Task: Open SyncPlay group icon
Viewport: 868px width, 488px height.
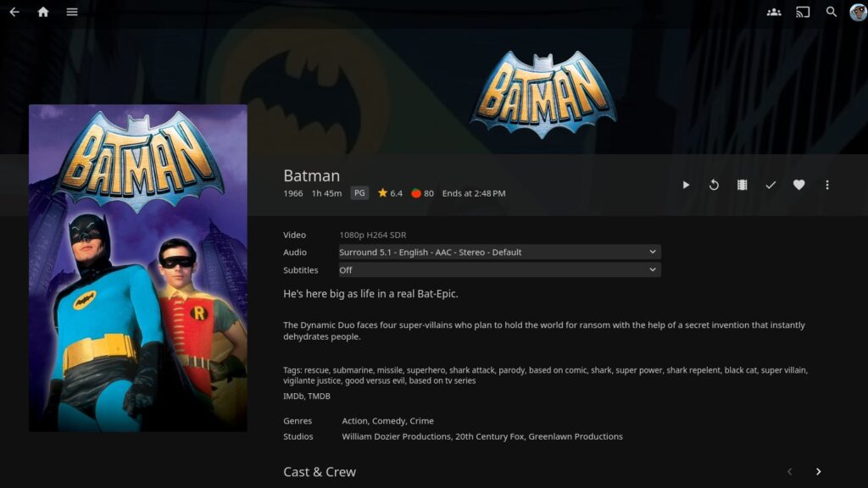Action: pyautogui.click(x=774, y=12)
